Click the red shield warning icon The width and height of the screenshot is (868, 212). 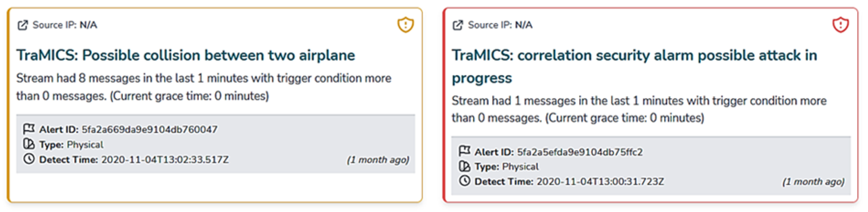[x=840, y=25]
